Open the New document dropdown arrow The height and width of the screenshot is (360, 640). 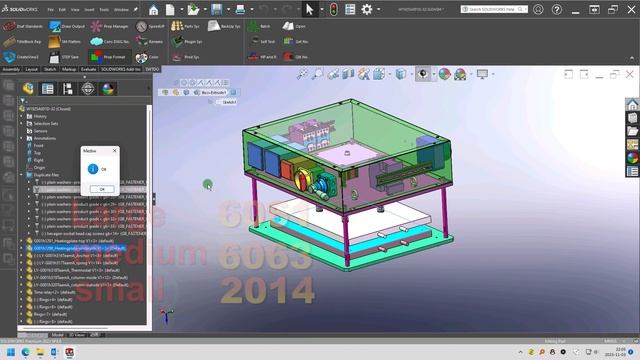181,9
